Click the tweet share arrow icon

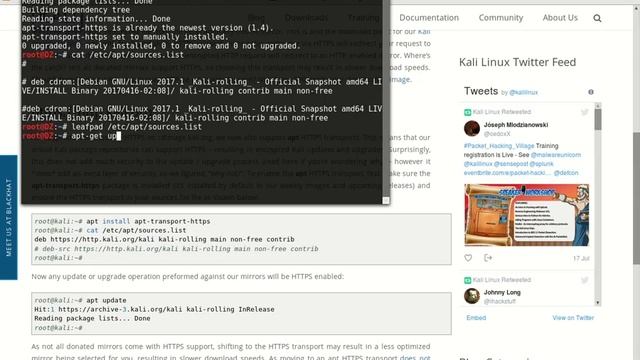[x=488, y=258]
